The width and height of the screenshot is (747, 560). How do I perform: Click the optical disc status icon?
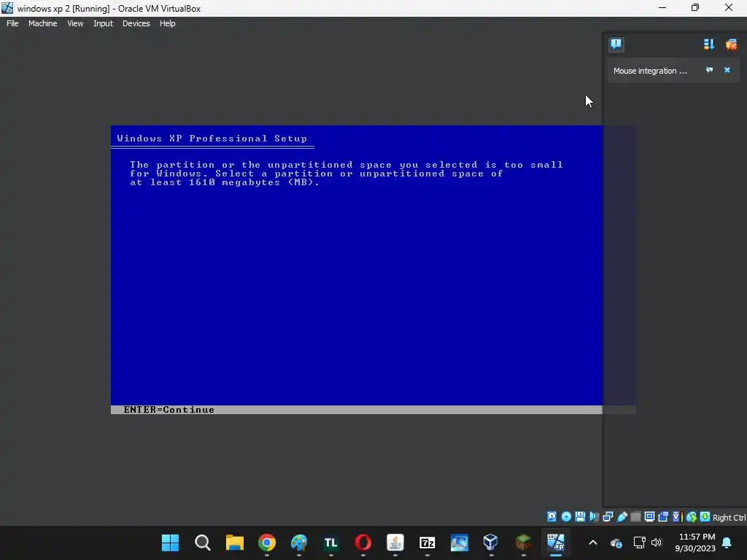[566, 517]
